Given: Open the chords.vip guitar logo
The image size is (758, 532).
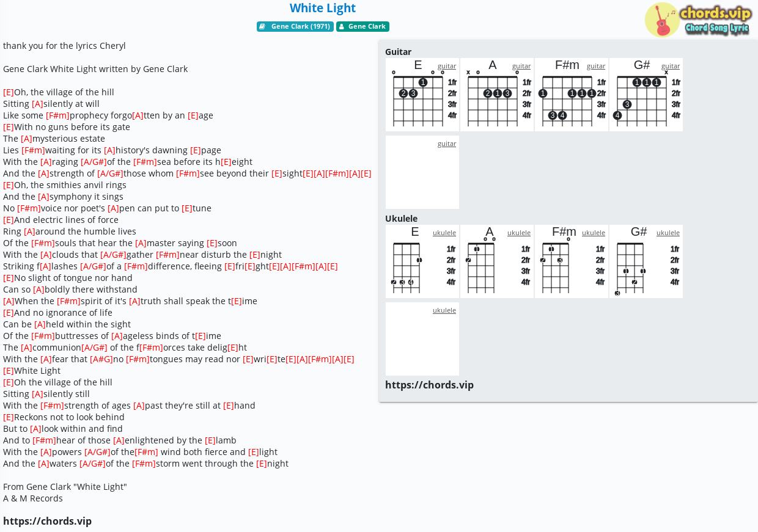Looking at the screenshot, I should pyautogui.click(x=699, y=20).
